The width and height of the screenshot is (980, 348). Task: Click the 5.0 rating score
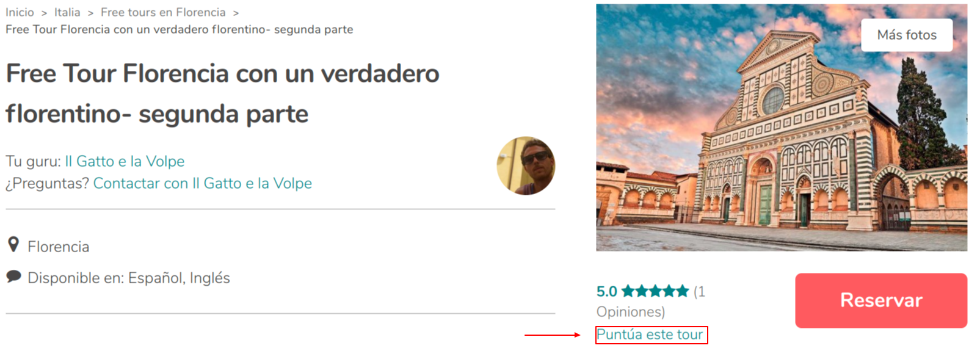[x=607, y=291]
